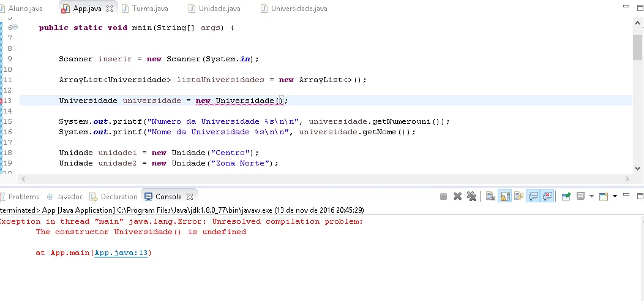Minimize the Console panel

click(626, 196)
